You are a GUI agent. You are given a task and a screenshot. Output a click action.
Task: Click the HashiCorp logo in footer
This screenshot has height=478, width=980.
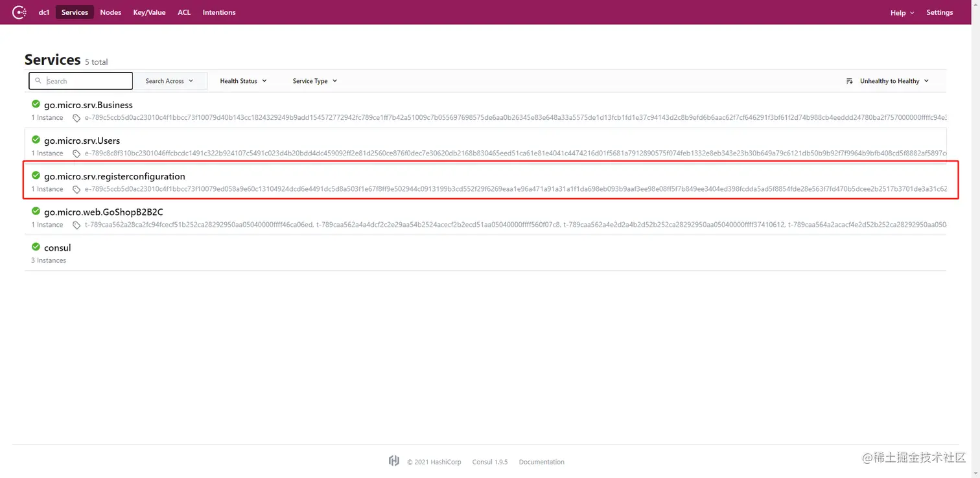394,461
